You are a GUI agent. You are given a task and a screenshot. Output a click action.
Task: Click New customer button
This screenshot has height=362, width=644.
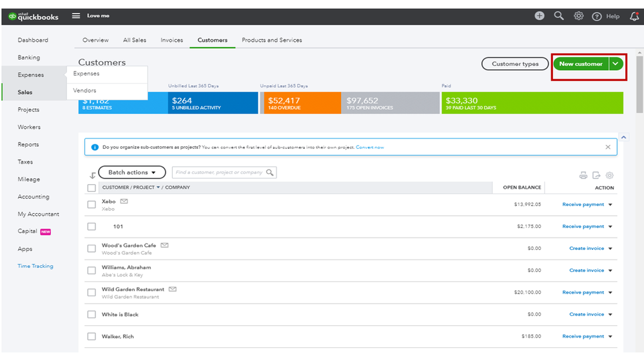pyautogui.click(x=581, y=64)
